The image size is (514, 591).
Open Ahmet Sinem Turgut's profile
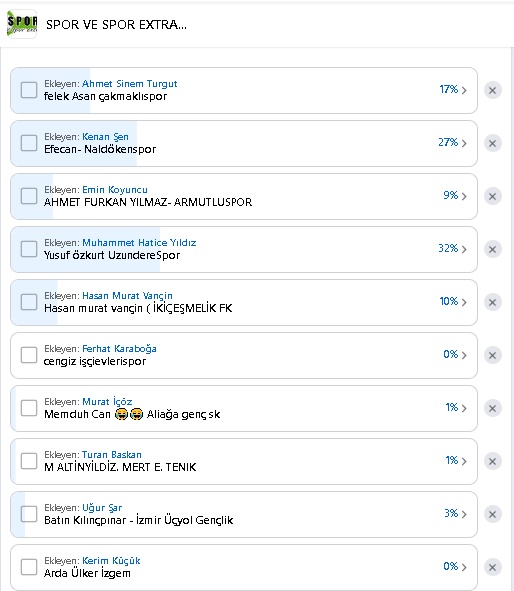point(130,84)
